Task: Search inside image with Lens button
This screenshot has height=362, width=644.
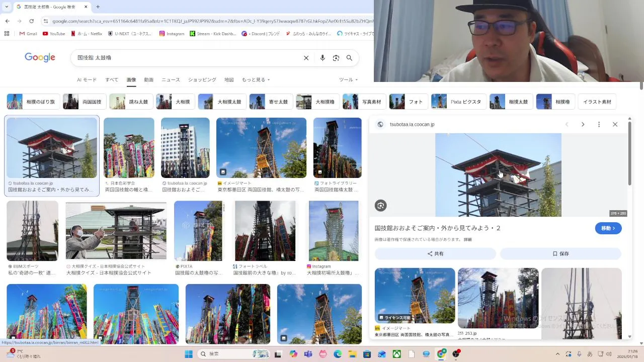Action: click(x=380, y=205)
